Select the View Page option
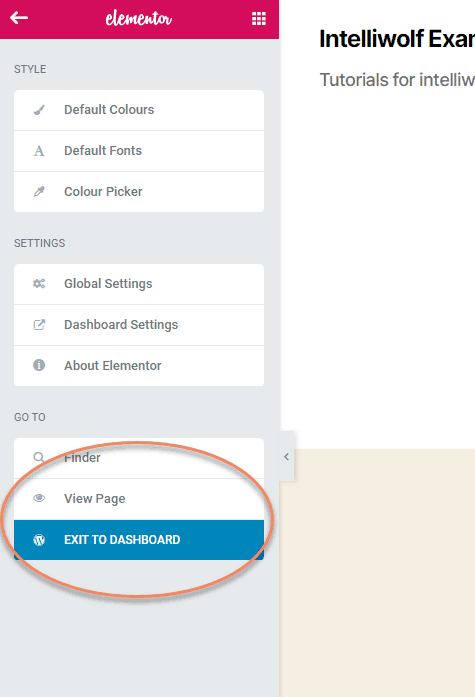The image size is (475, 697). [139, 499]
